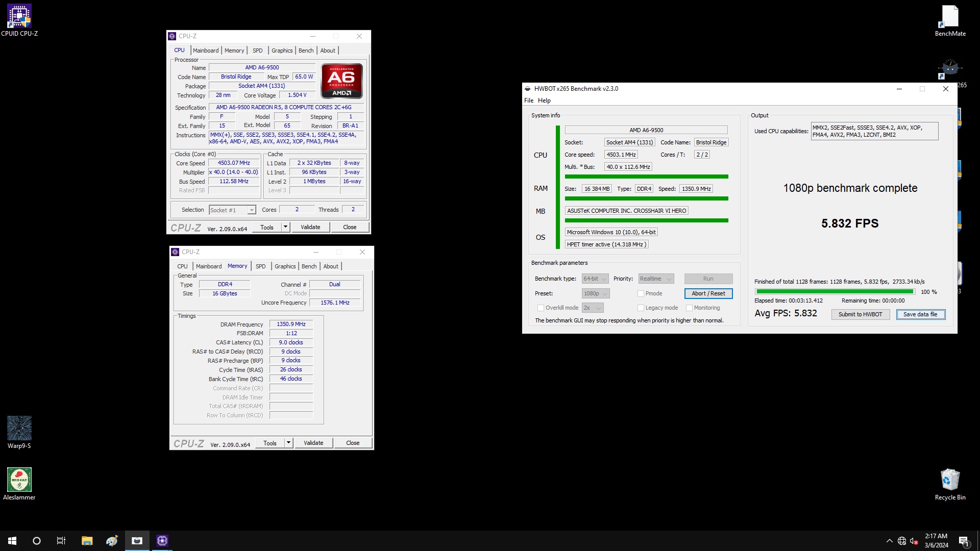
Task: Open the Socket #1 selection dropdown
Action: [232, 210]
